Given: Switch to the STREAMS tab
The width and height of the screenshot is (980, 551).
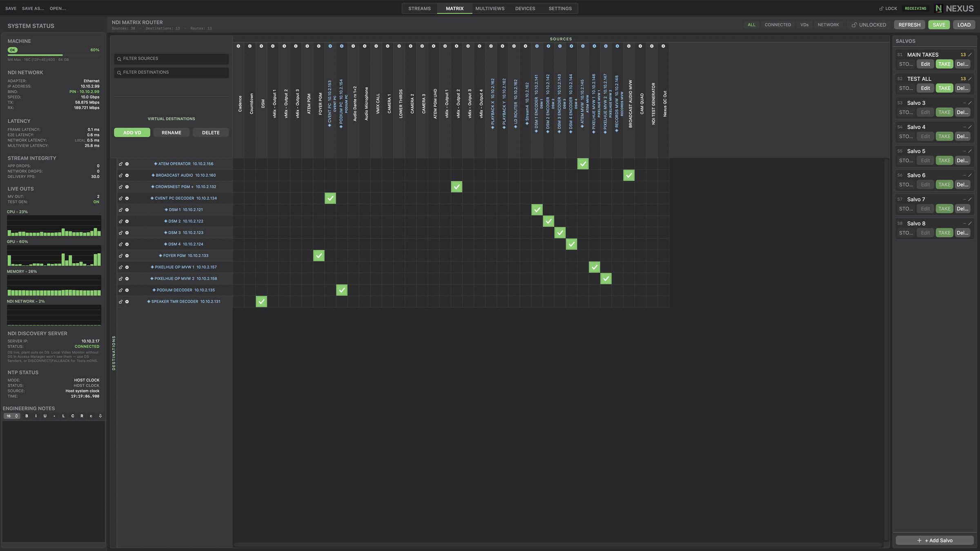Looking at the screenshot, I should coord(419,8).
